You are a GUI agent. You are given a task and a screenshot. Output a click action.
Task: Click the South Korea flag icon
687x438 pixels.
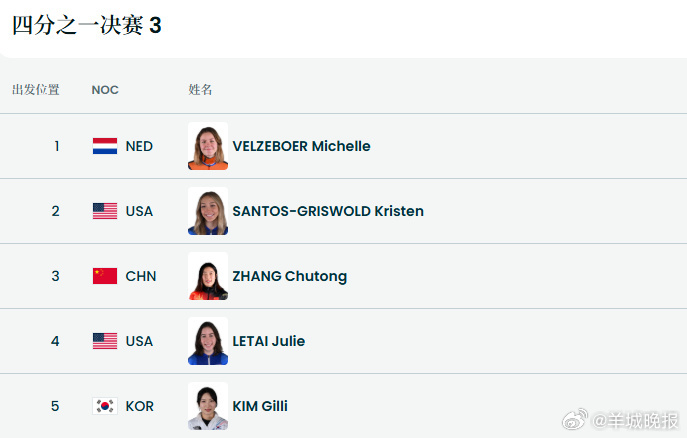(x=105, y=406)
